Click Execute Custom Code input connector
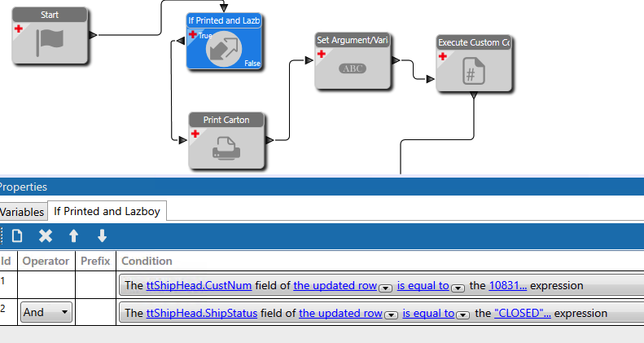 (431, 79)
